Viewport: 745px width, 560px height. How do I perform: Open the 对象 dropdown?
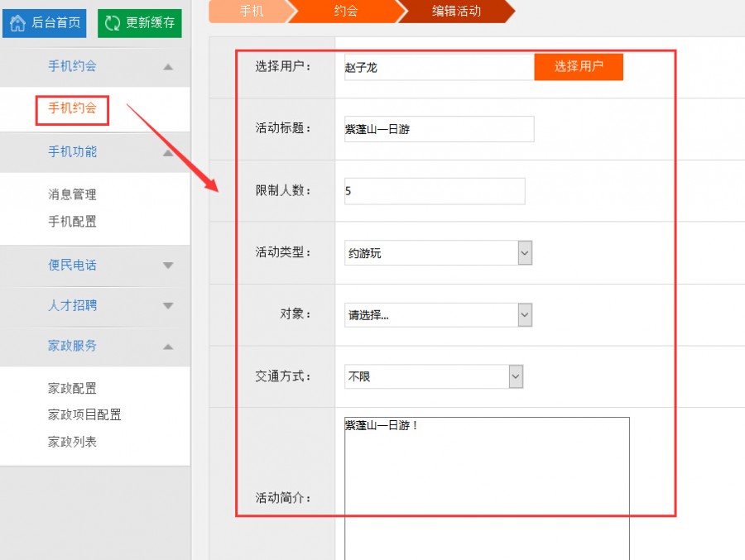(x=438, y=315)
